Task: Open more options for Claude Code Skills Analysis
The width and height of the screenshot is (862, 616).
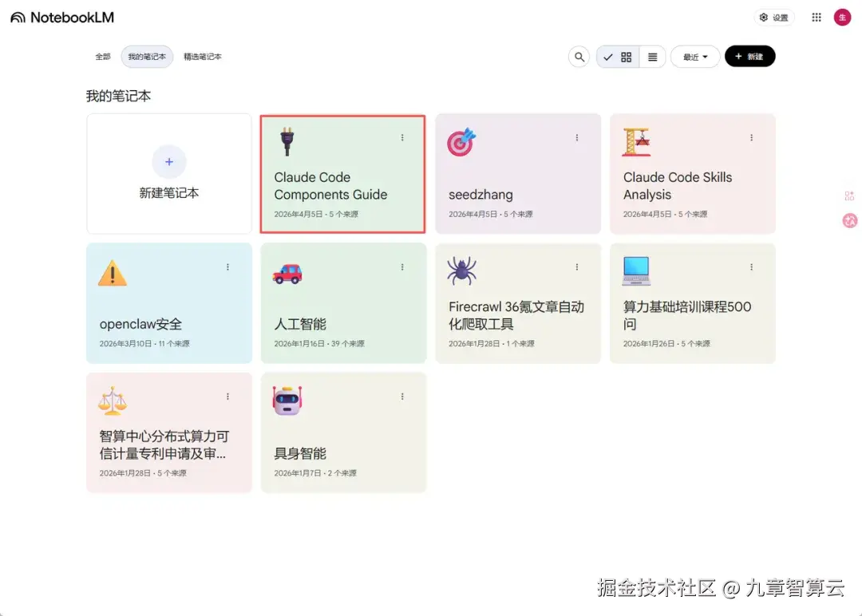Action: (751, 137)
